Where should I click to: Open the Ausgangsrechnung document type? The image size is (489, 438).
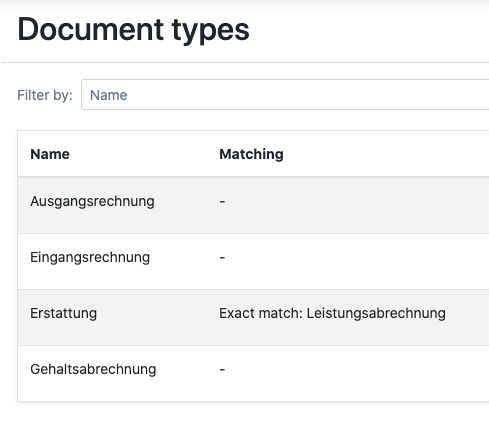pyautogui.click(x=92, y=202)
